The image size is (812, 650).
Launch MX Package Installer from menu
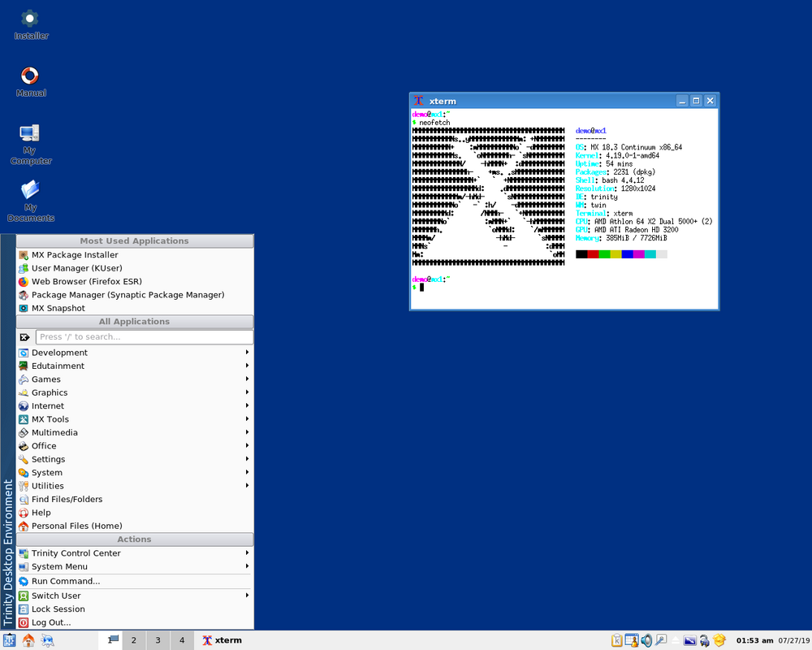click(135, 255)
